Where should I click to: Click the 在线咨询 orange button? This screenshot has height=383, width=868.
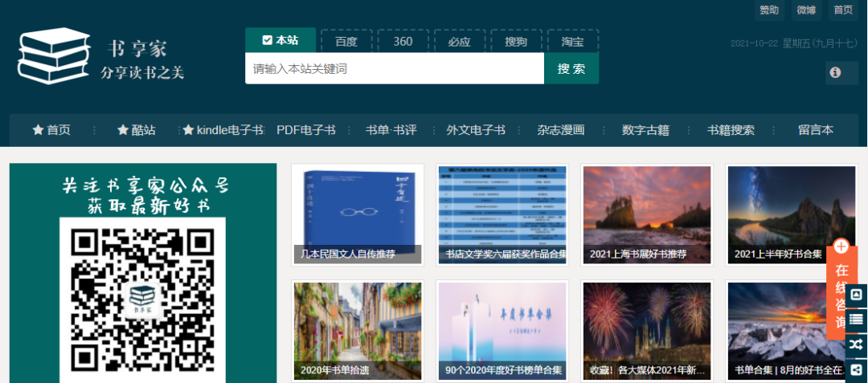tap(841, 293)
